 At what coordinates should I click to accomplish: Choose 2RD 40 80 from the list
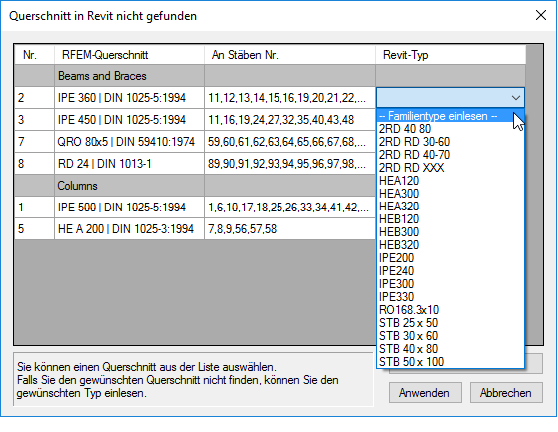coord(450,129)
